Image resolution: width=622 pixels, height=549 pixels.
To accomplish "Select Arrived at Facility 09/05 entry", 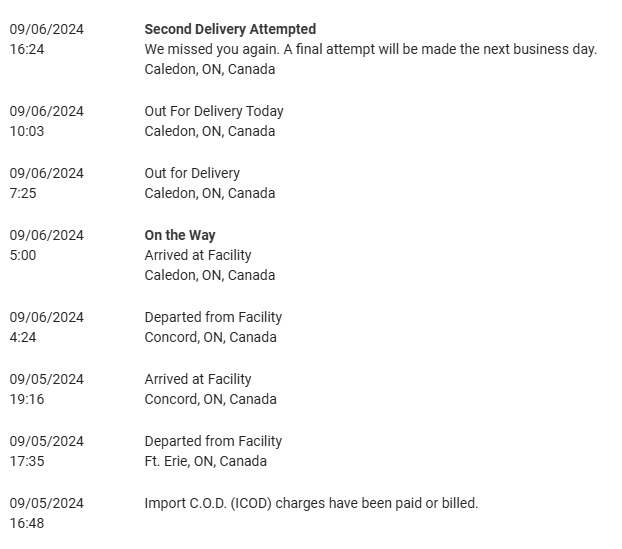I will tap(198, 379).
